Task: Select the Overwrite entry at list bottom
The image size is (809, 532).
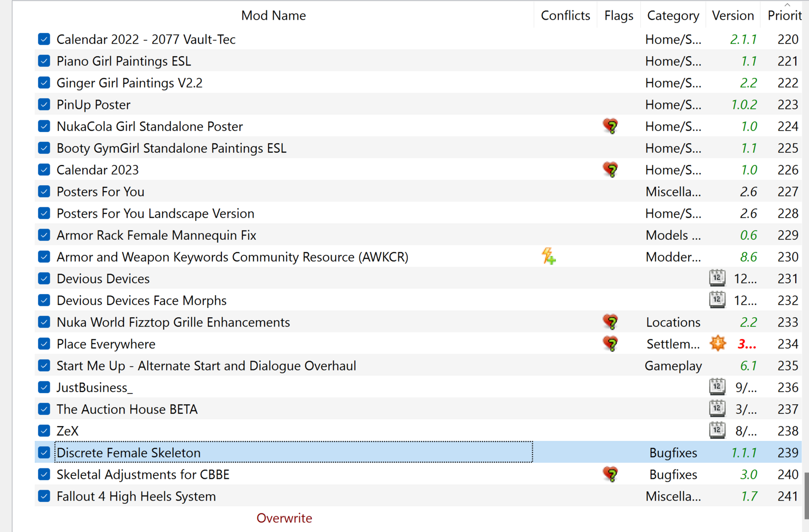Action: click(x=284, y=518)
